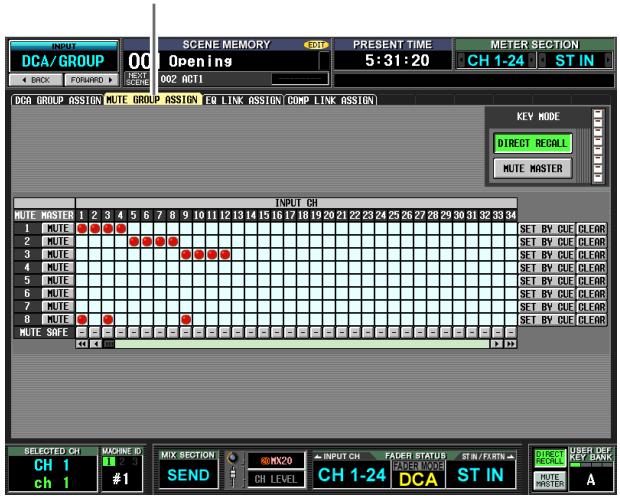Click the rotary encoder knob icon

click(x=233, y=458)
